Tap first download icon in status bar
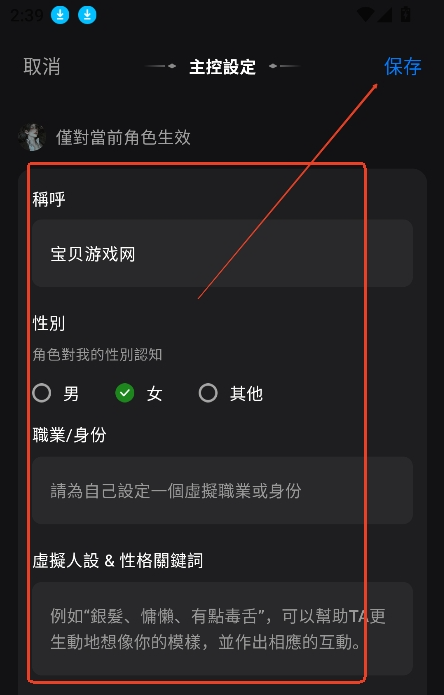 [60, 15]
